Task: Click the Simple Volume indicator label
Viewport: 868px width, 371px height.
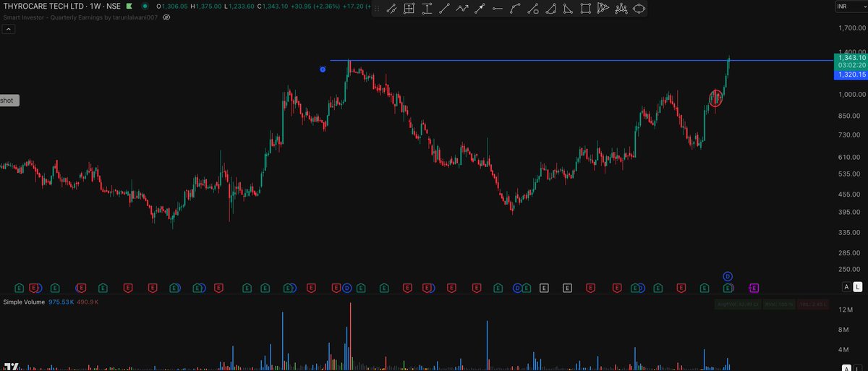Action: click(x=23, y=302)
